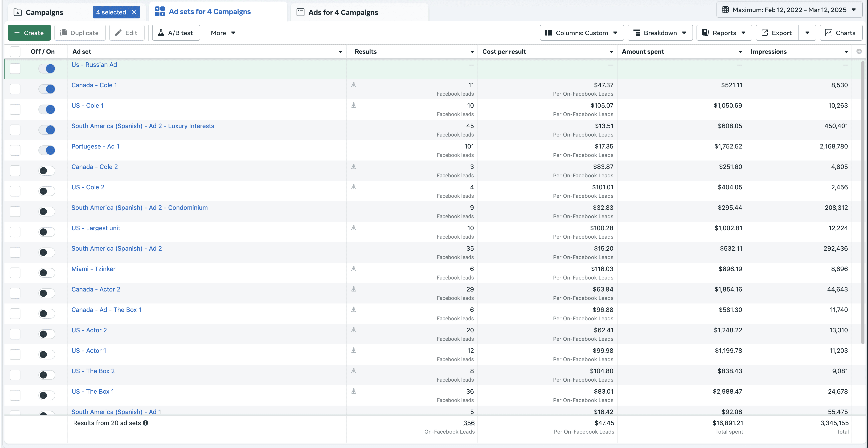Viewport: 868px width, 448px height.
Task: Click the 3,345,155 total impressions value
Action: pyautogui.click(x=834, y=423)
